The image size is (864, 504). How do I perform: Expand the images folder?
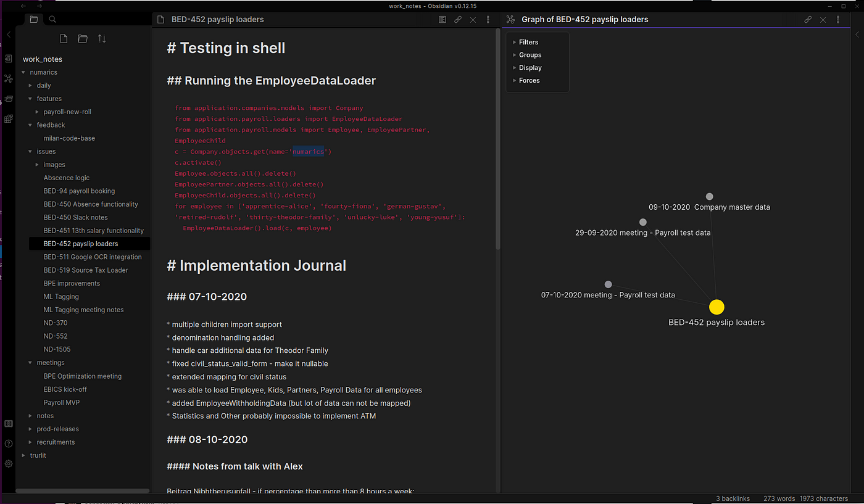click(x=38, y=165)
